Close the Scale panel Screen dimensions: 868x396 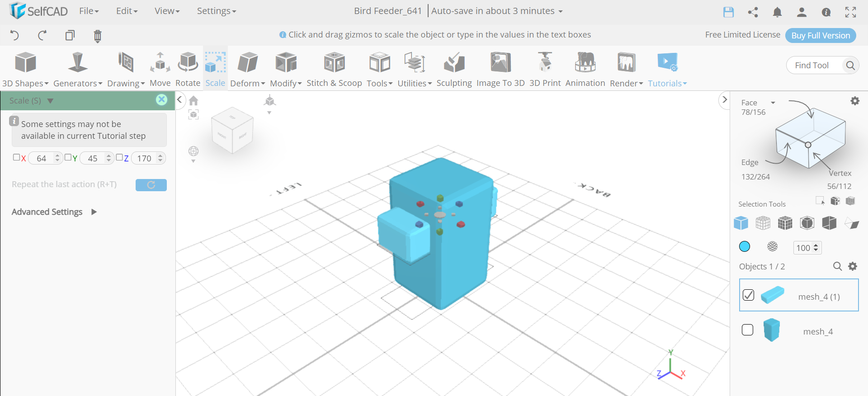pyautogui.click(x=161, y=100)
